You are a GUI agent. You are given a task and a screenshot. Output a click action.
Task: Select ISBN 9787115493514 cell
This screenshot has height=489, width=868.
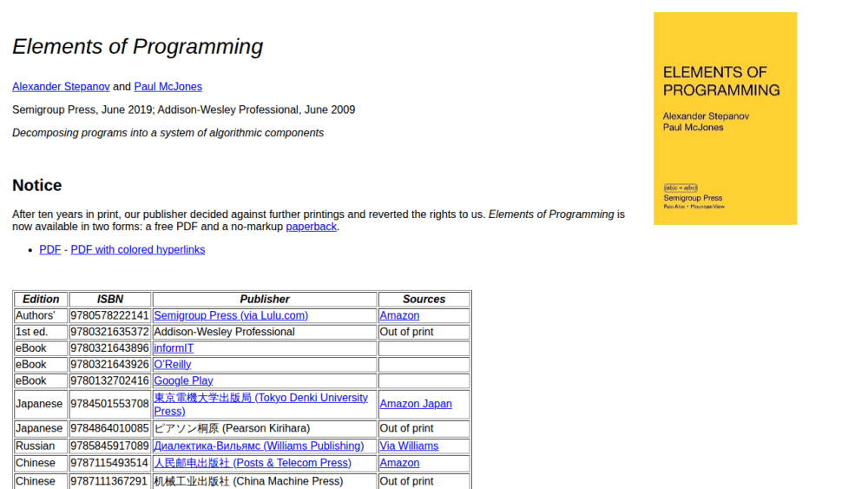click(x=109, y=463)
